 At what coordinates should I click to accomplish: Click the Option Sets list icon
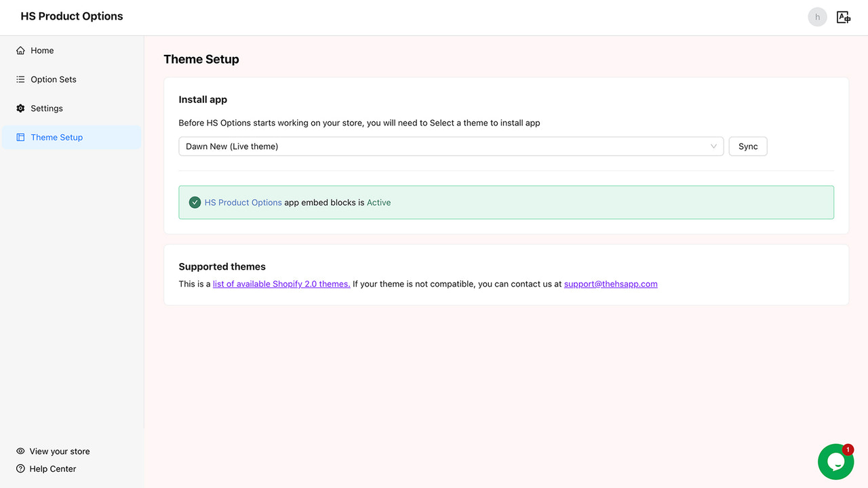pyautogui.click(x=20, y=79)
